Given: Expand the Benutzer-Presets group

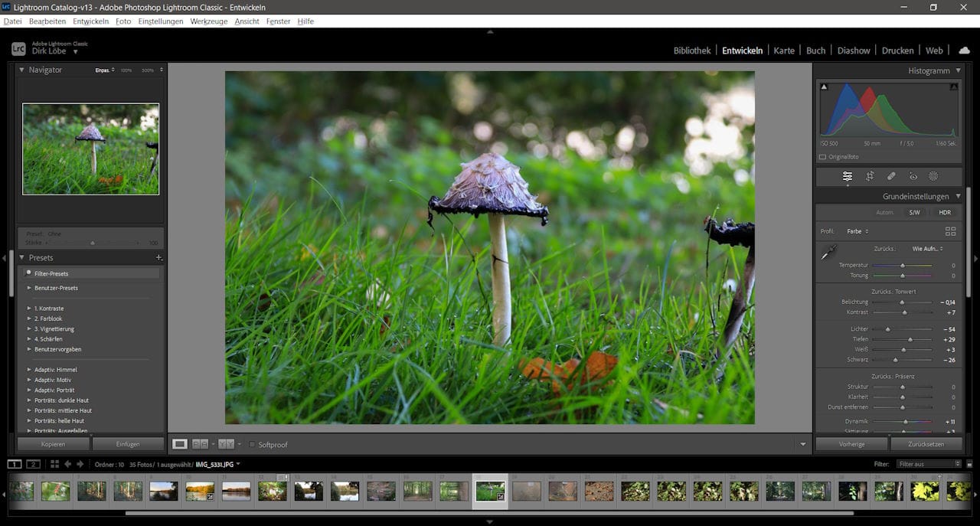Looking at the screenshot, I should (55, 288).
